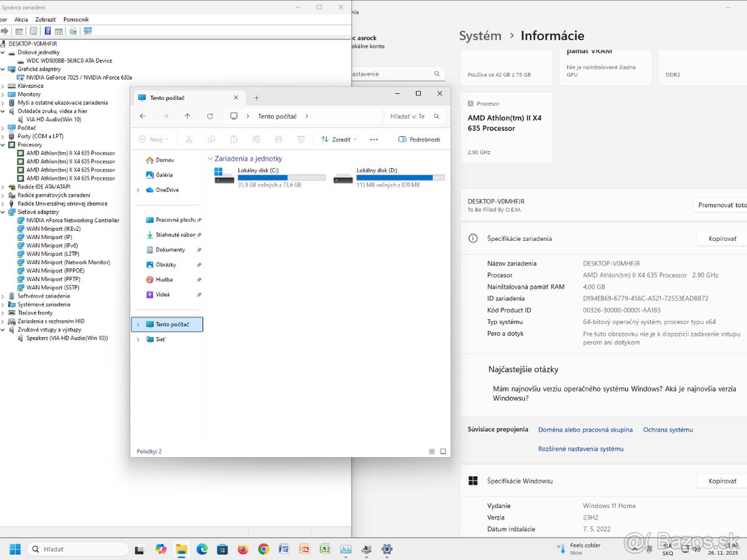Open the Zobraziť menu in Device Manager

point(45,19)
